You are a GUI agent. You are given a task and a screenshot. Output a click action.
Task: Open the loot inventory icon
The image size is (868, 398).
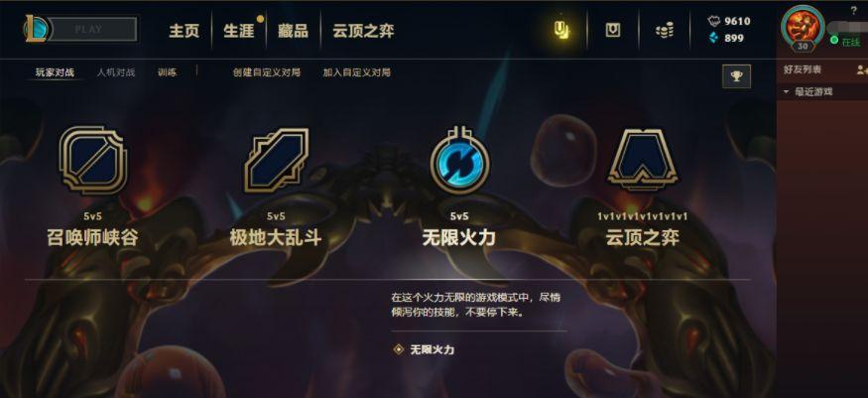(613, 30)
